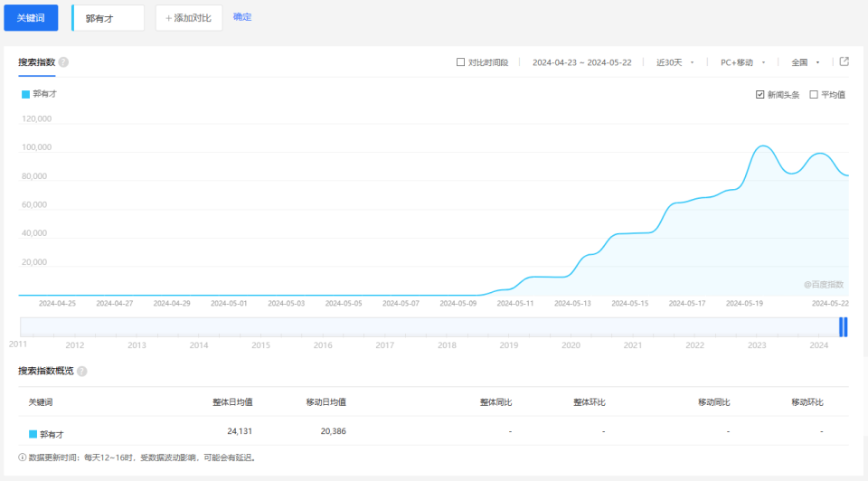Viewport: 868px width, 481px height.
Task: Uncheck the 新闻头条 checkbox
Action: 760,95
